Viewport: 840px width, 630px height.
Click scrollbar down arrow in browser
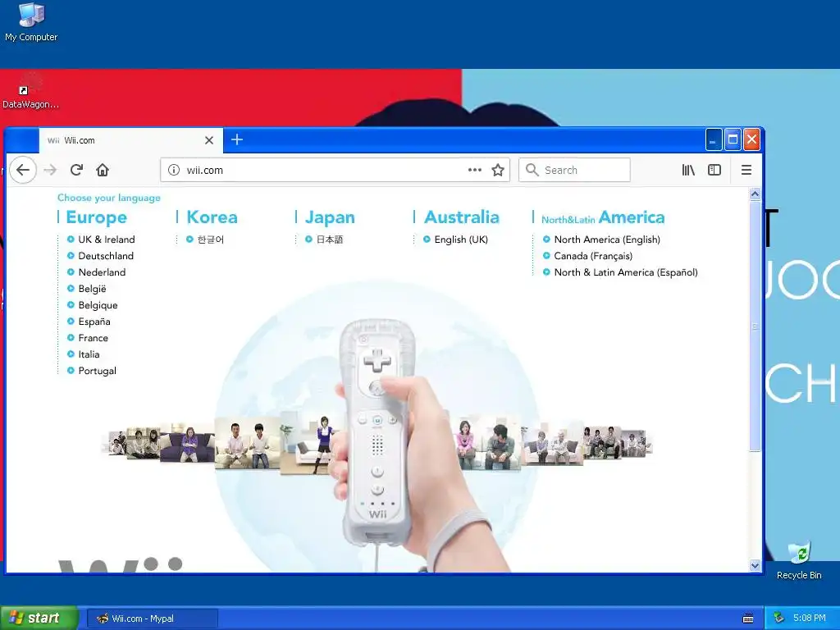point(755,565)
